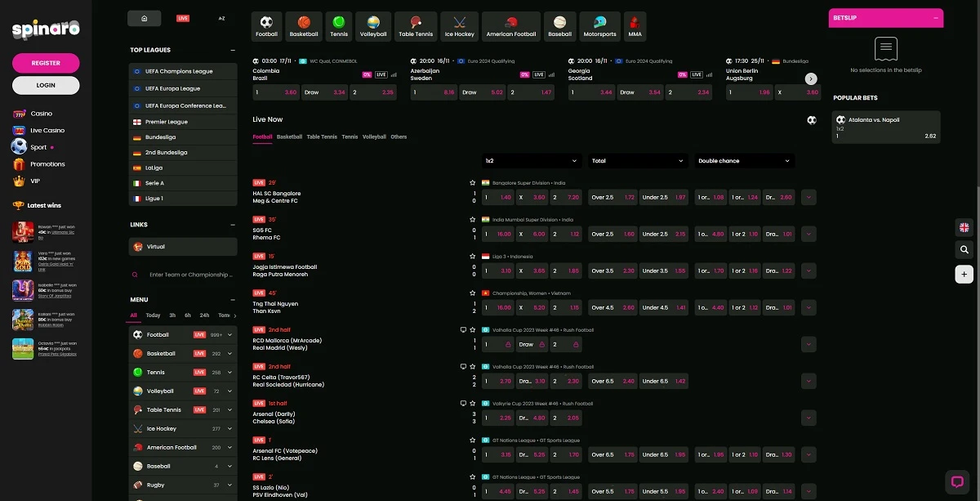Expand more markets for HAL SC Bangalore
Image resolution: width=980 pixels, height=501 pixels.
pos(808,197)
